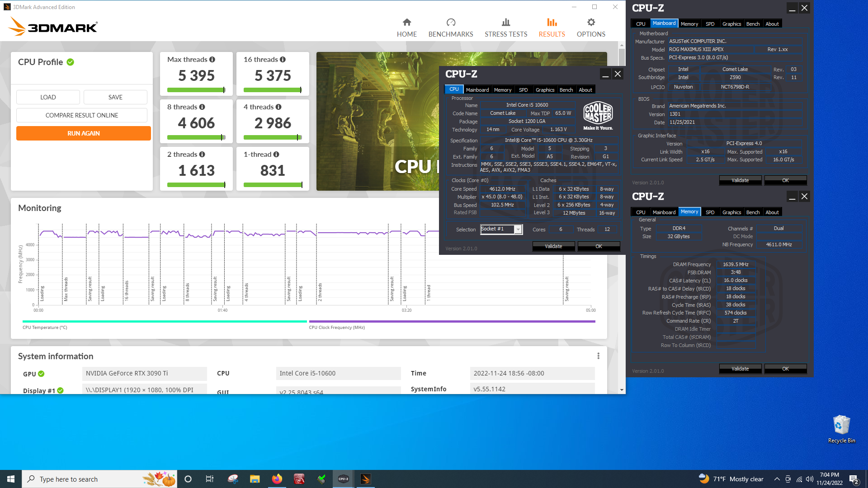The image size is (868, 488).
Task: Select SPD tab in front CPU-Z window
Action: click(x=524, y=90)
